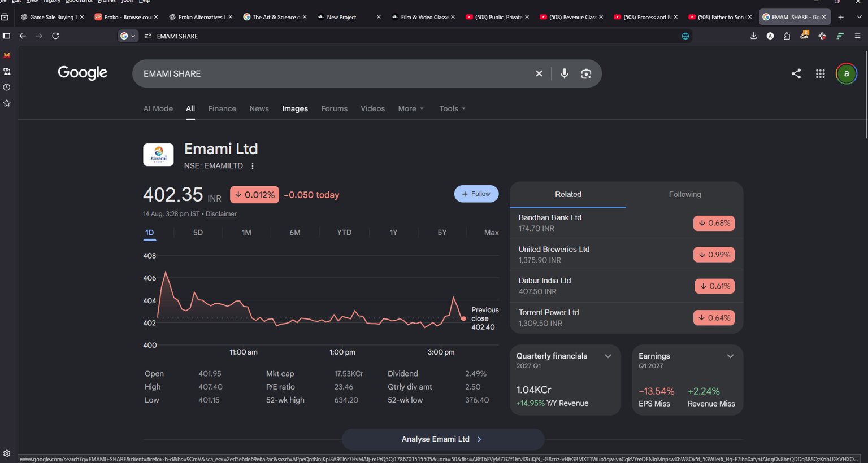Select the 1M chart range
Image resolution: width=868 pixels, height=463 pixels.
coord(246,233)
